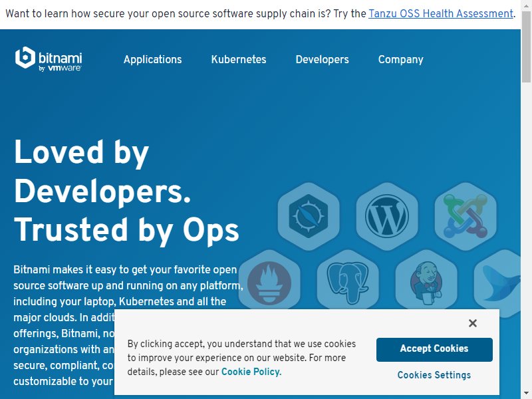Select the WordPress hexagon icon

(x=387, y=216)
